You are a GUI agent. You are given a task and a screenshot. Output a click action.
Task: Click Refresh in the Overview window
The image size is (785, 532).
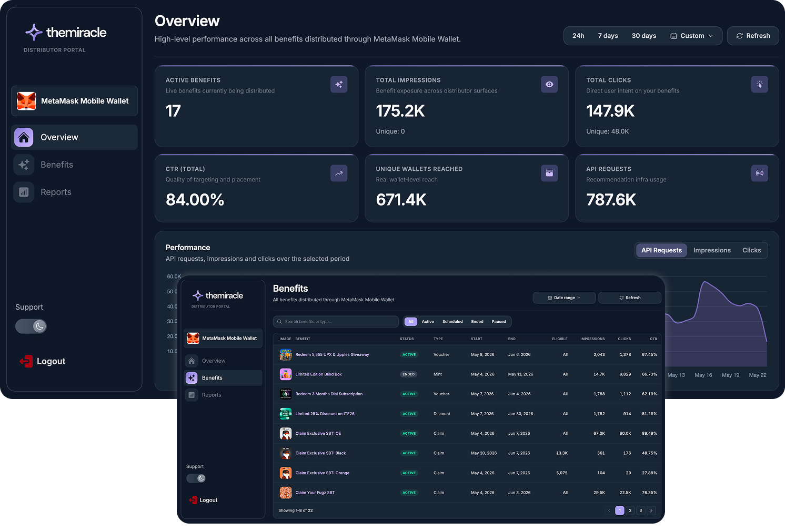click(753, 36)
